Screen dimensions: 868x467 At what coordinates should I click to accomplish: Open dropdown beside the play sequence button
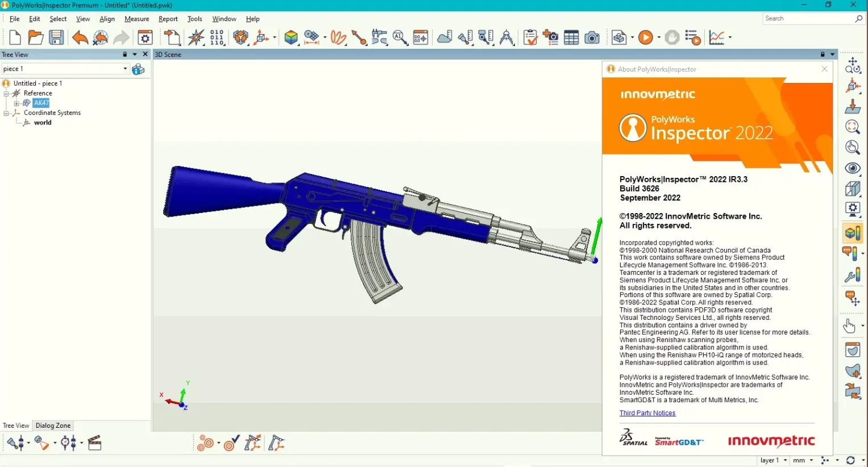[659, 38]
